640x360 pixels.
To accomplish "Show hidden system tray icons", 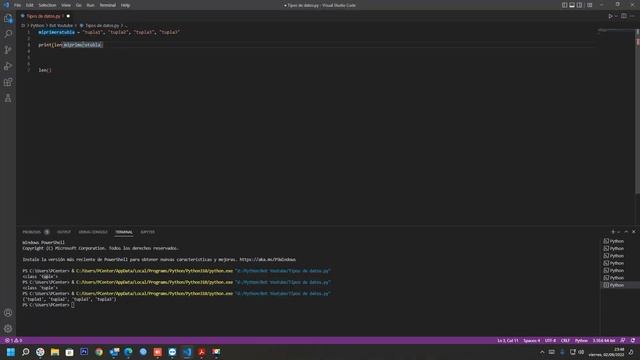I will (x=542, y=352).
